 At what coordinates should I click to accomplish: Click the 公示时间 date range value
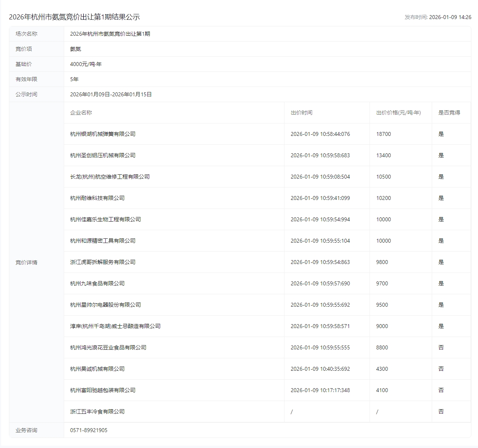tap(111, 94)
